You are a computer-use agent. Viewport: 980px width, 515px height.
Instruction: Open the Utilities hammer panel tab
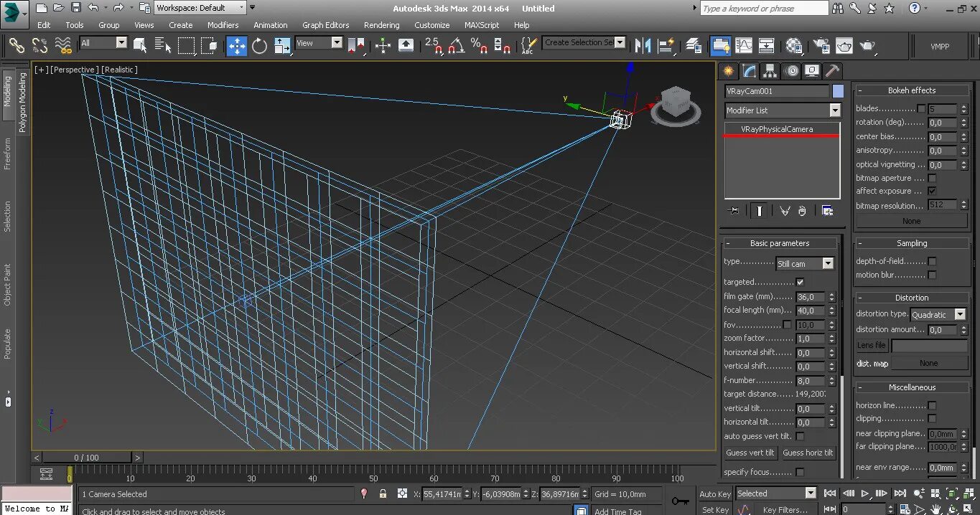tap(832, 71)
